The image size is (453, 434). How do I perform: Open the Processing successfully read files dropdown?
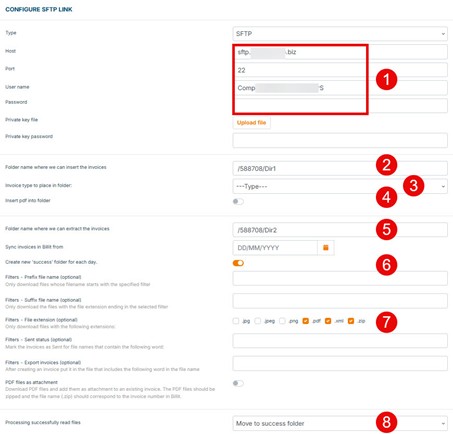point(340,423)
